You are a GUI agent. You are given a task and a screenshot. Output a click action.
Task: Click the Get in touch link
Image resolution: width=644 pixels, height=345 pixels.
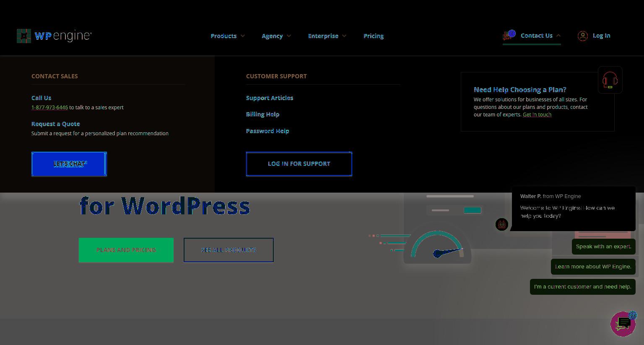coord(537,115)
